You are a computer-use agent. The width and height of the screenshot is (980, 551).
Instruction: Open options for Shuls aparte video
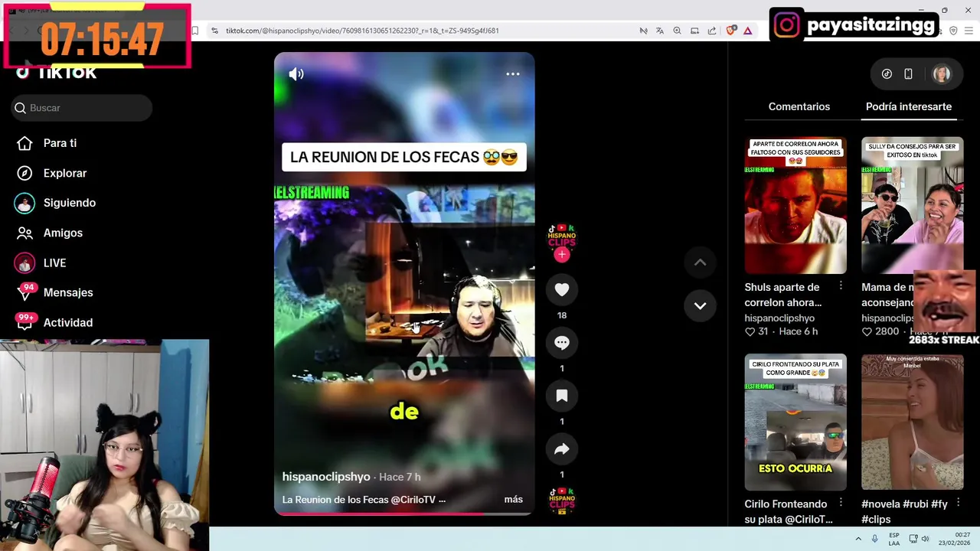pyautogui.click(x=841, y=285)
